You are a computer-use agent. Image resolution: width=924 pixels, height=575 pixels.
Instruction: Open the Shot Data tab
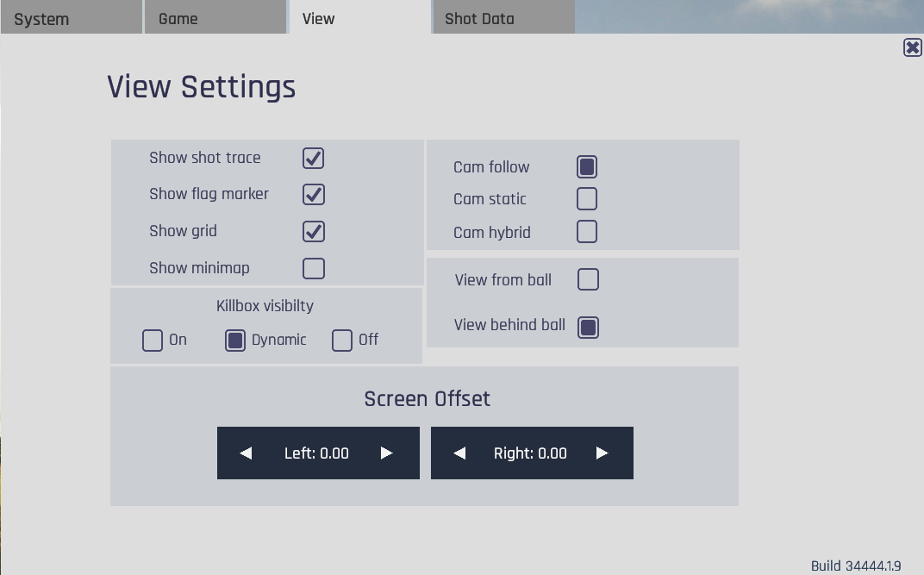point(504,17)
